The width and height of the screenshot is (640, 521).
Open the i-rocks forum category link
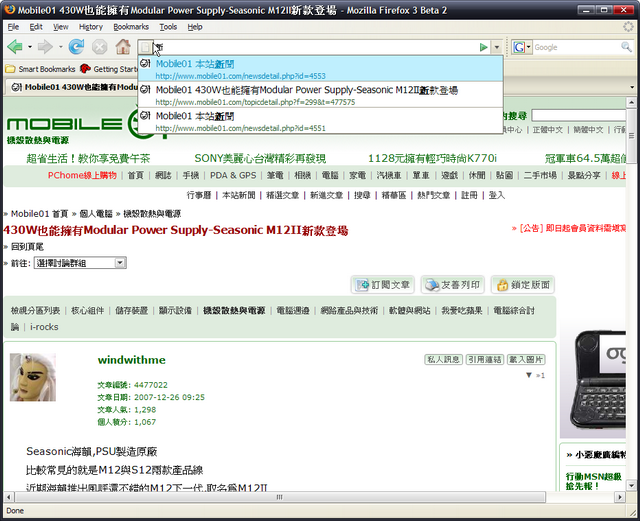point(44,327)
